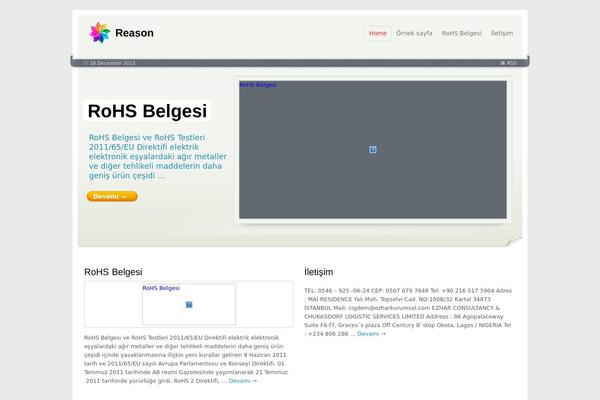Open the RSS feed icon link

click(509, 63)
